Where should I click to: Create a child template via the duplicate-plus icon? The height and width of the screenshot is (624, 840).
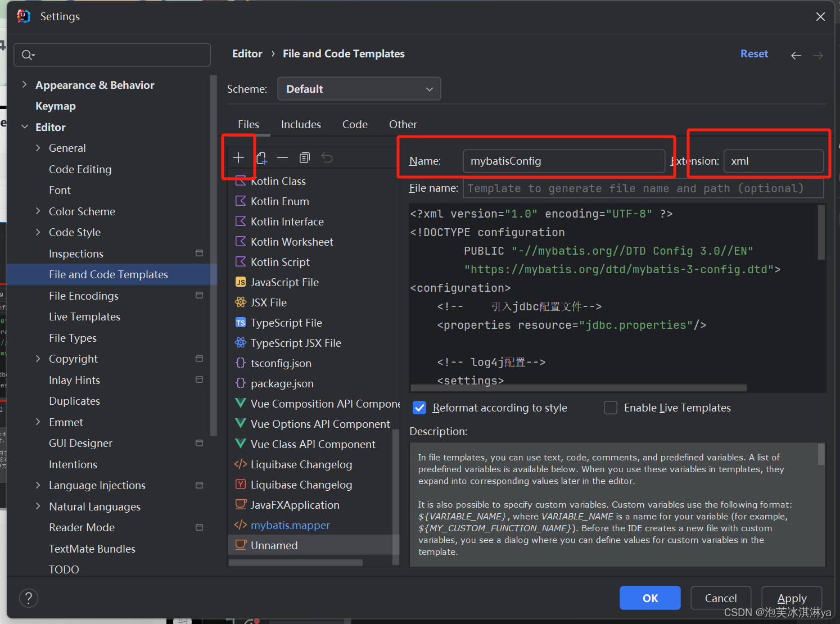[261, 157]
